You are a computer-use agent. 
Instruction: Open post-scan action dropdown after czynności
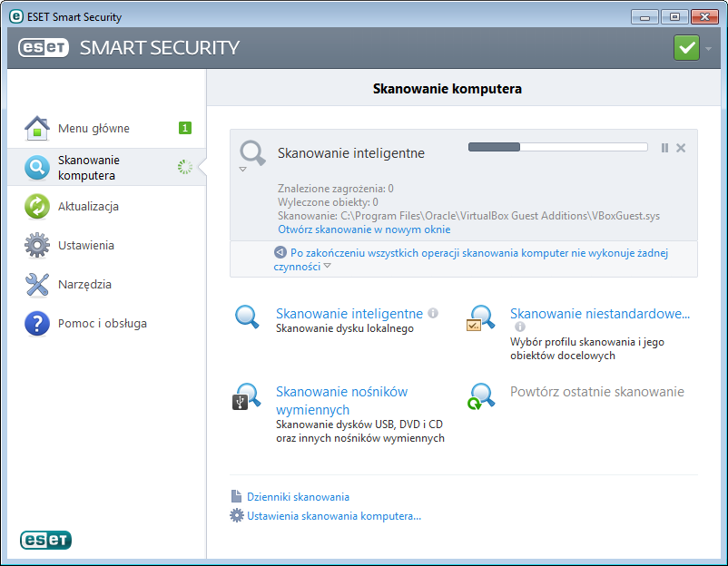click(328, 266)
